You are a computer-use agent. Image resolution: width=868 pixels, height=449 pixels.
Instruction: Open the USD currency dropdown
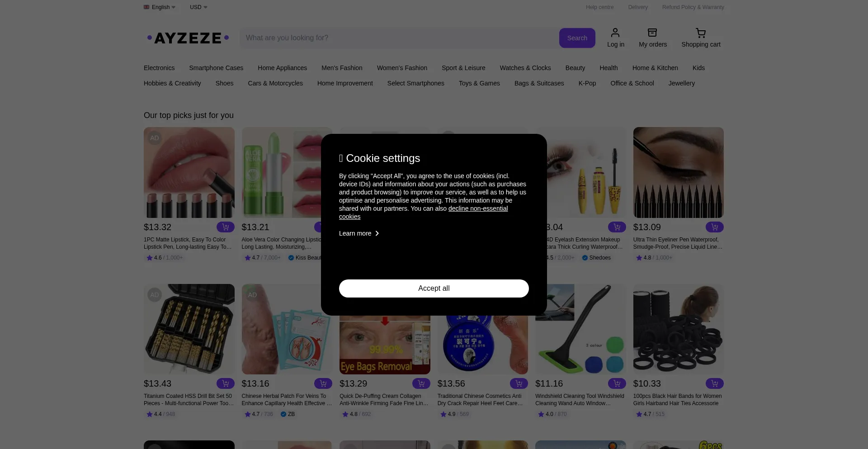[198, 7]
